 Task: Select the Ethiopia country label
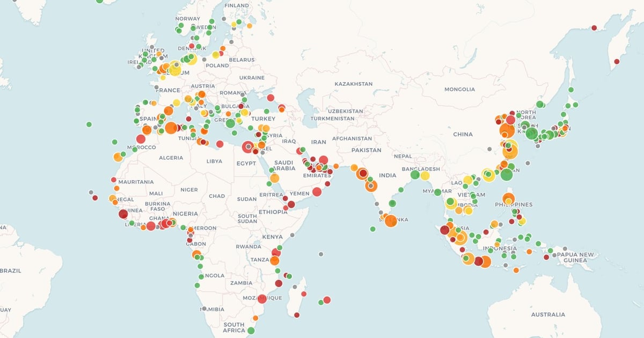(273, 212)
